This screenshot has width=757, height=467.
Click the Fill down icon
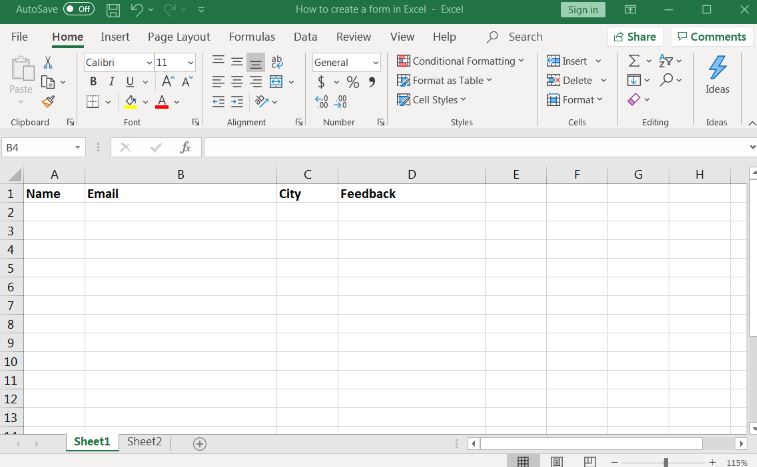(634, 80)
